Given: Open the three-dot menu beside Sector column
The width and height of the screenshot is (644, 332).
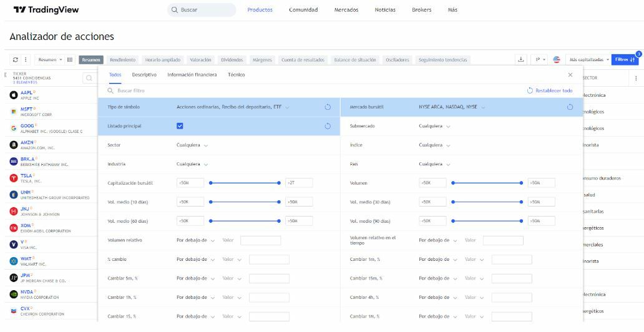Looking at the screenshot, I should 636,79.
